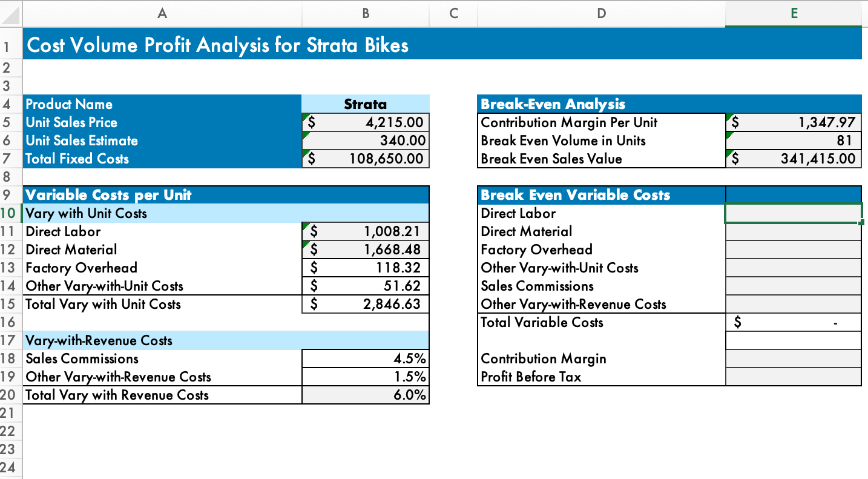The width and height of the screenshot is (868, 479).
Task: Select the Break Even Variable Costs header
Action: [x=601, y=195]
